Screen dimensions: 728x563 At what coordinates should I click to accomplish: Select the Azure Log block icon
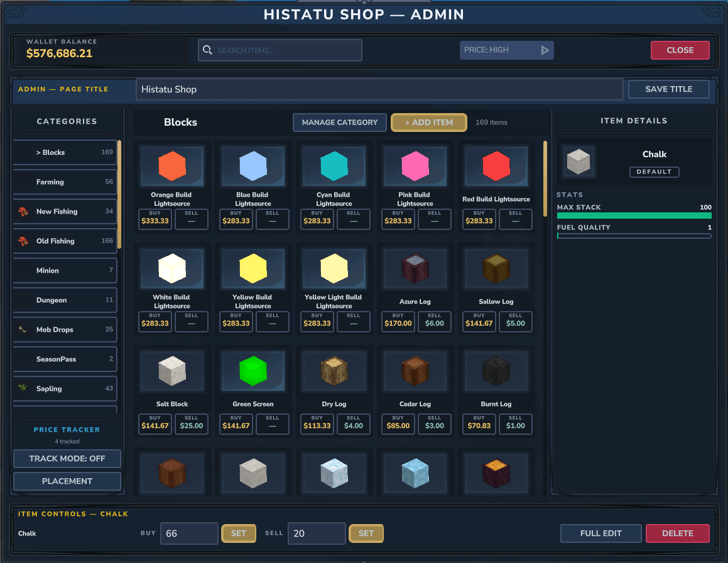(415, 268)
